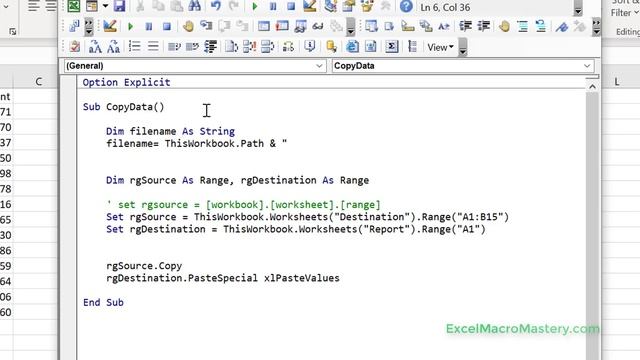
Task: Click the Break button in the Debug toolbar
Action: (x=149, y=27)
